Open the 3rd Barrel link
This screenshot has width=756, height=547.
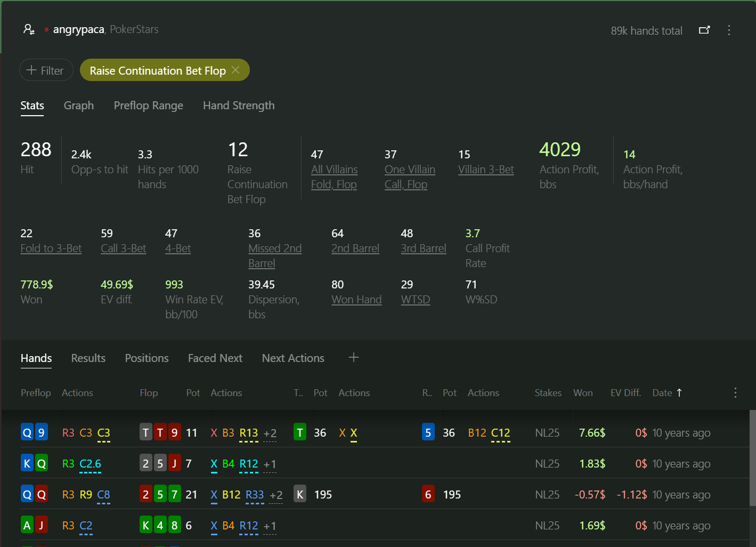[x=424, y=248]
